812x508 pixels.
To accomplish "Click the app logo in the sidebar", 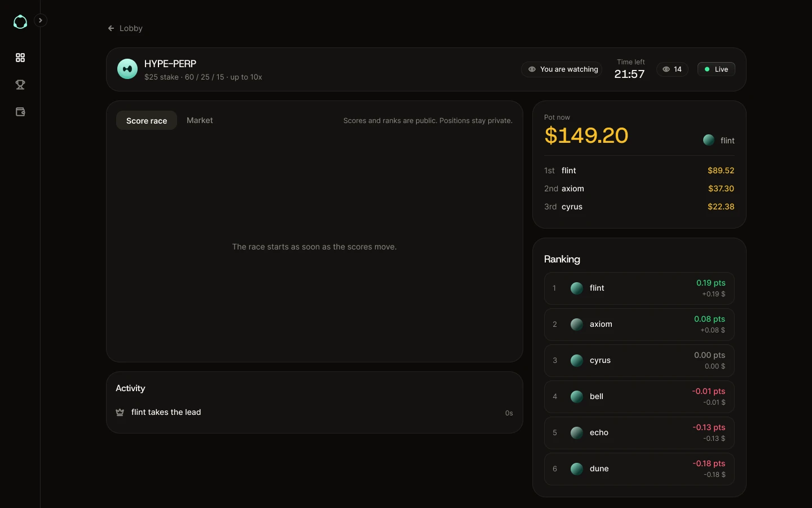I will (20, 22).
